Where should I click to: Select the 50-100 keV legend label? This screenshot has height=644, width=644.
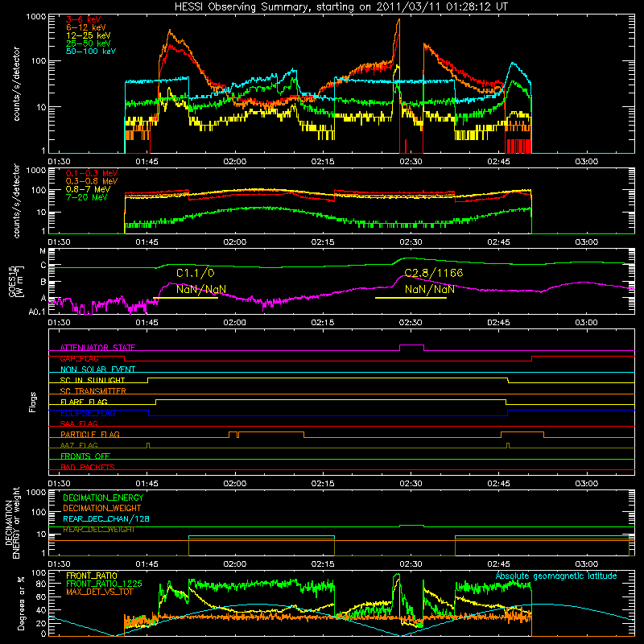91,52
